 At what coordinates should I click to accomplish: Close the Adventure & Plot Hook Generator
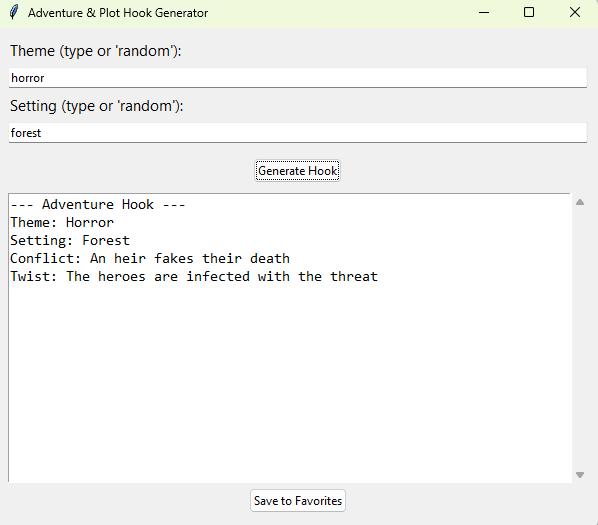[574, 13]
